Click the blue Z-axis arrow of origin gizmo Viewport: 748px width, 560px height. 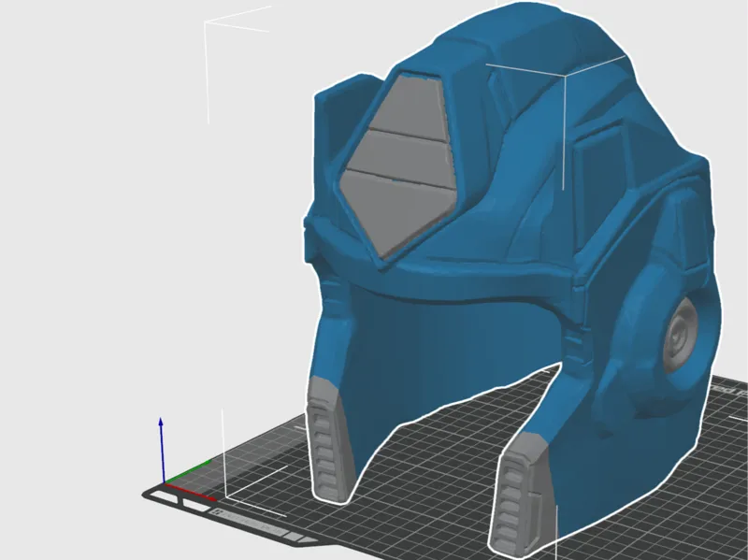tap(162, 450)
